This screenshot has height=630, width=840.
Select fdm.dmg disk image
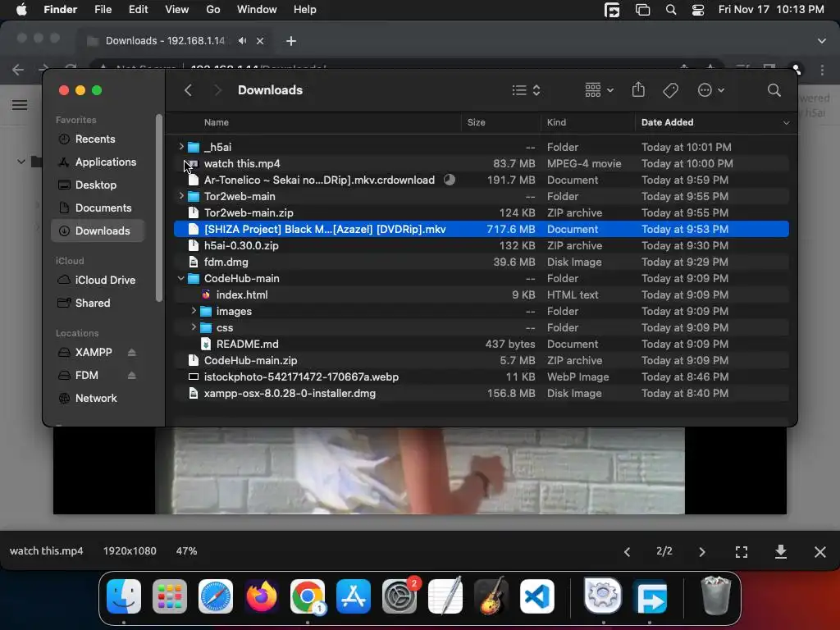(x=481, y=262)
